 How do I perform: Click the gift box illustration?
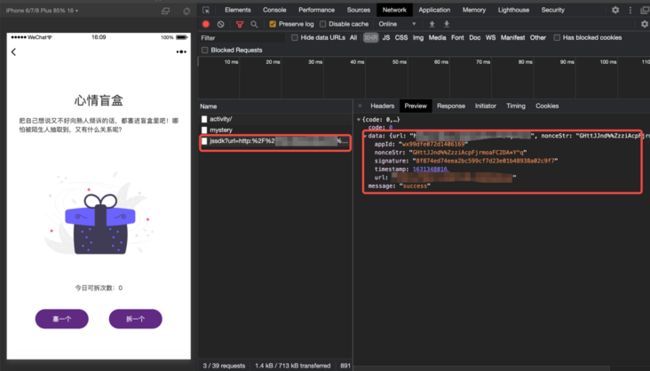click(x=99, y=224)
